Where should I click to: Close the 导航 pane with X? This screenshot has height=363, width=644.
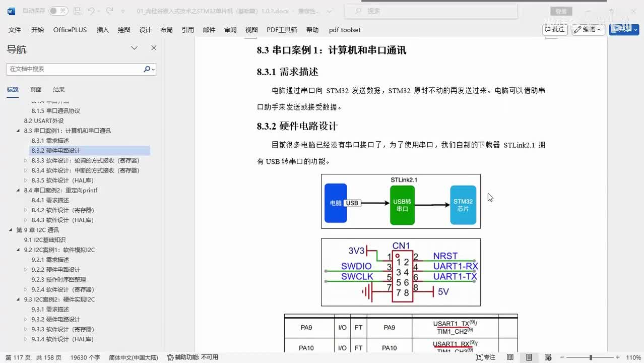click(x=154, y=48)
